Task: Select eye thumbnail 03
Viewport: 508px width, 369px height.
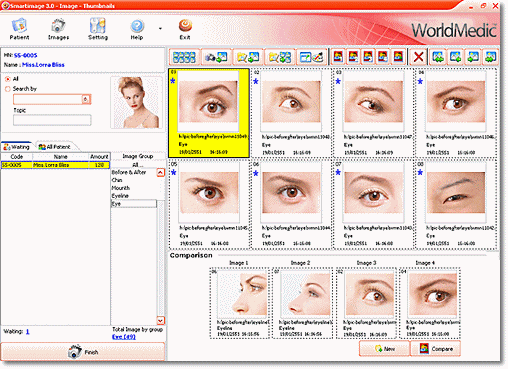Action: tap(373, 113)
